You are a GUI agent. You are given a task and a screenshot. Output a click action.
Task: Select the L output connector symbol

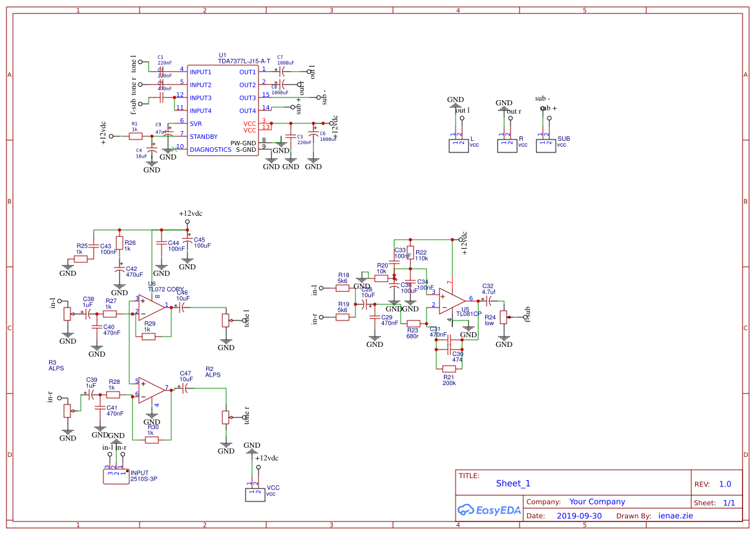coord(459,145)
